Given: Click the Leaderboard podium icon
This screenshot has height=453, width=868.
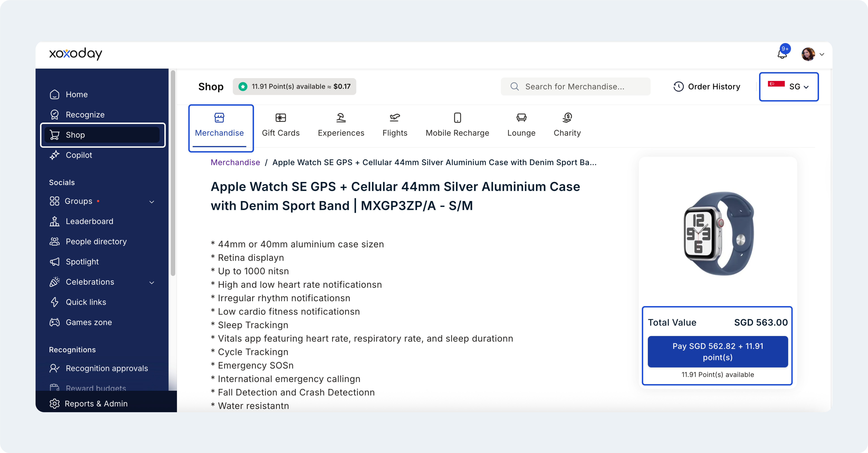Looking at the screenshot, I should point(55,221).
